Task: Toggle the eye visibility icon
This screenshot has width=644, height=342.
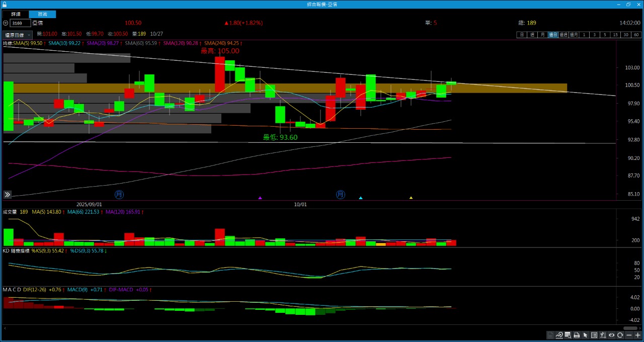Action: [x=611, y=335]
